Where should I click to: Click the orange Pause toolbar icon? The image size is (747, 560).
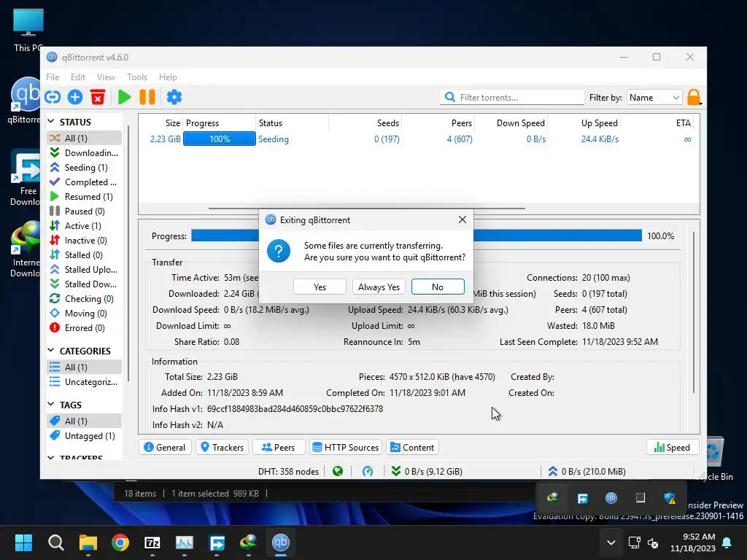[147, 97]
